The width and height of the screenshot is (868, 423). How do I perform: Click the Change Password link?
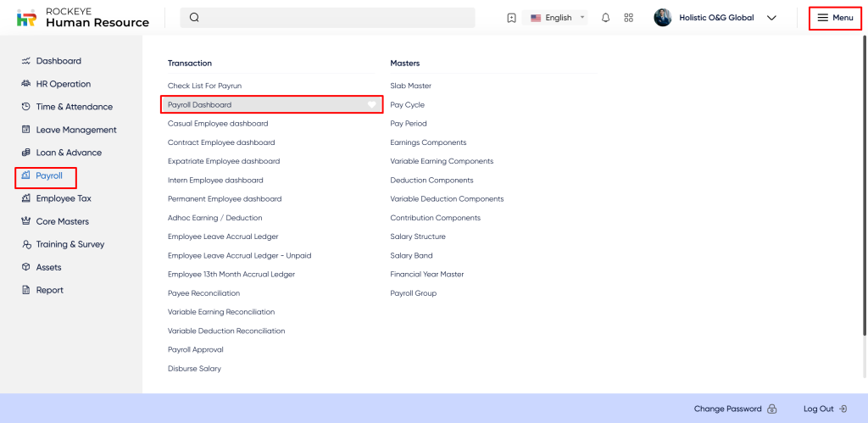pos(727,409)
